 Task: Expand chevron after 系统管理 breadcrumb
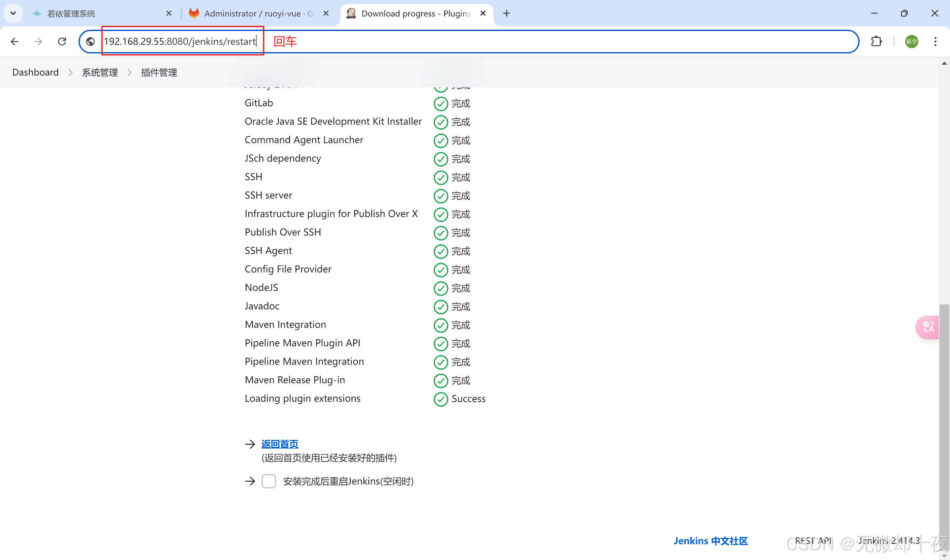pyautogui.click(x=129, y=73)
